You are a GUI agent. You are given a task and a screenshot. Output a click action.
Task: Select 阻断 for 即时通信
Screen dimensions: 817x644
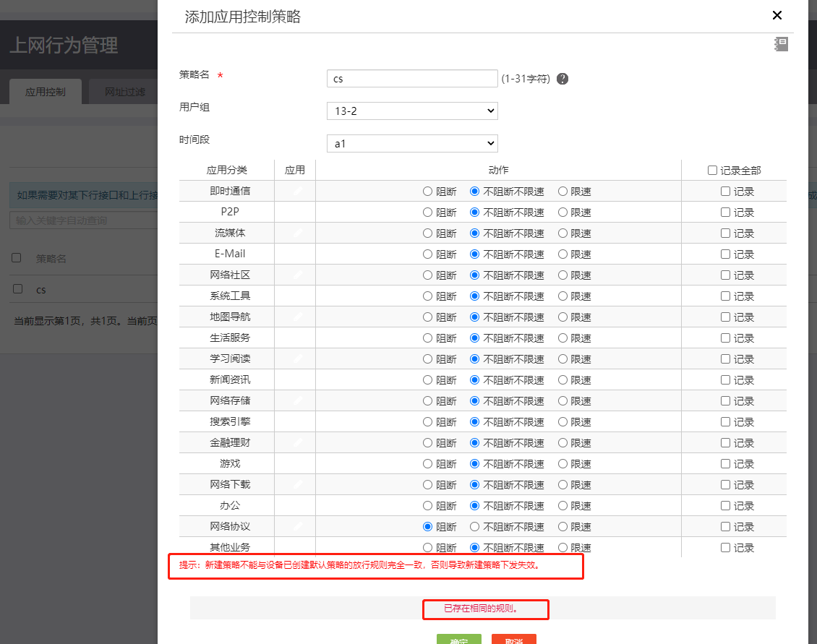click(428, 192)
